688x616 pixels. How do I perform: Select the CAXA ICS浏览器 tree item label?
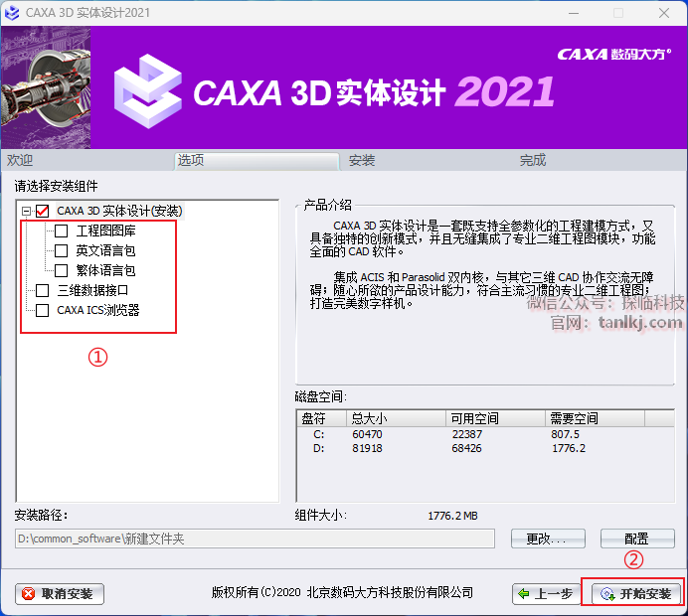(x=98, y=310)
